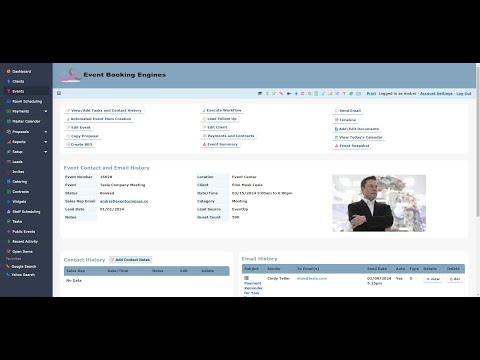
Task: Toggle the sidebar with the hamburger icon
Action: 59,93
